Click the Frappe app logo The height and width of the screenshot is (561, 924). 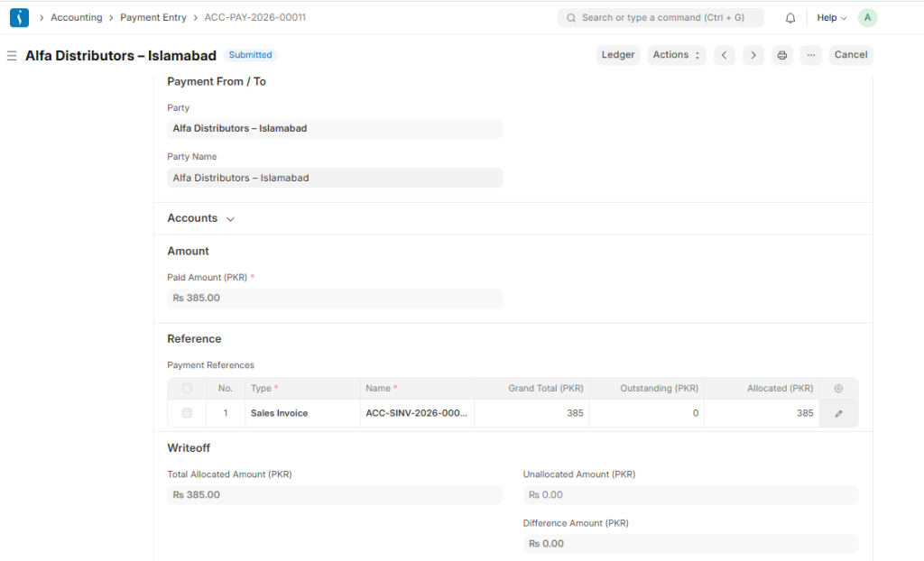point(19,17)
